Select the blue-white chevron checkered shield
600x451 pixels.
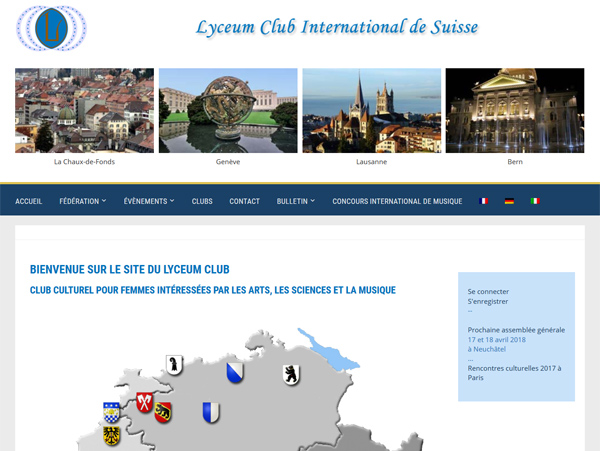click(111, 412)
